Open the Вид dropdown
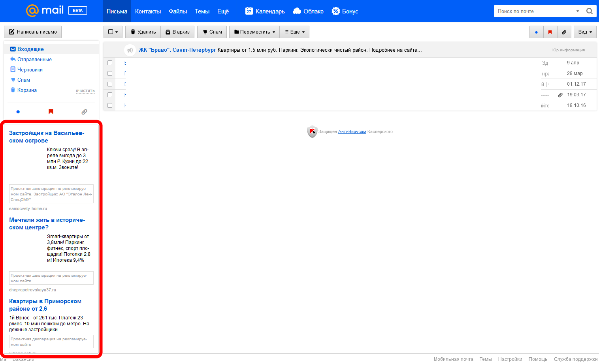Screen dimensions: 599x364 tap(585, 32)
